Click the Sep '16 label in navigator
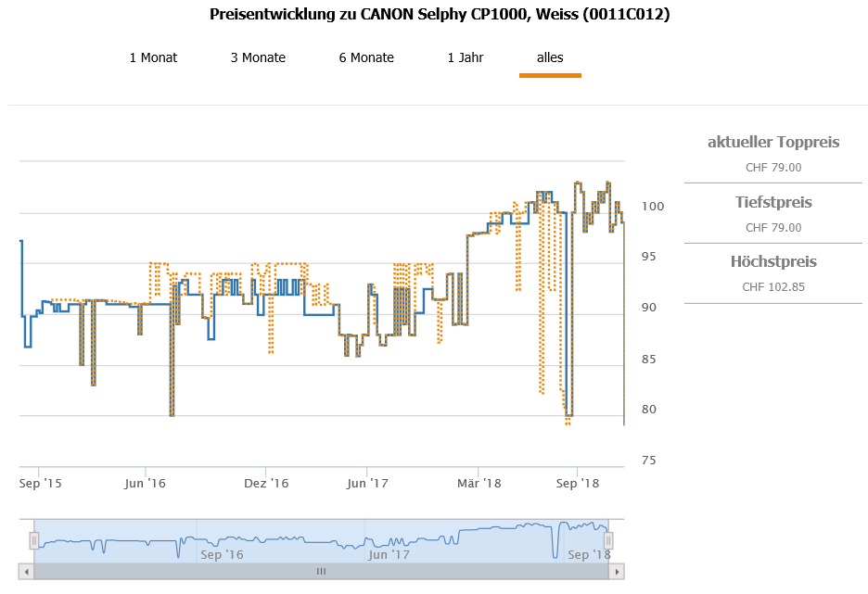The width and height of the screenshot is (868, 594). click(x=222, y=554)
